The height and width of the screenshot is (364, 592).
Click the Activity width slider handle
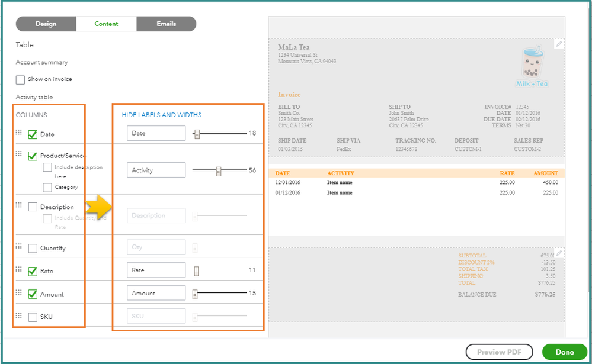pyautogui.click(x=218, y=171)
